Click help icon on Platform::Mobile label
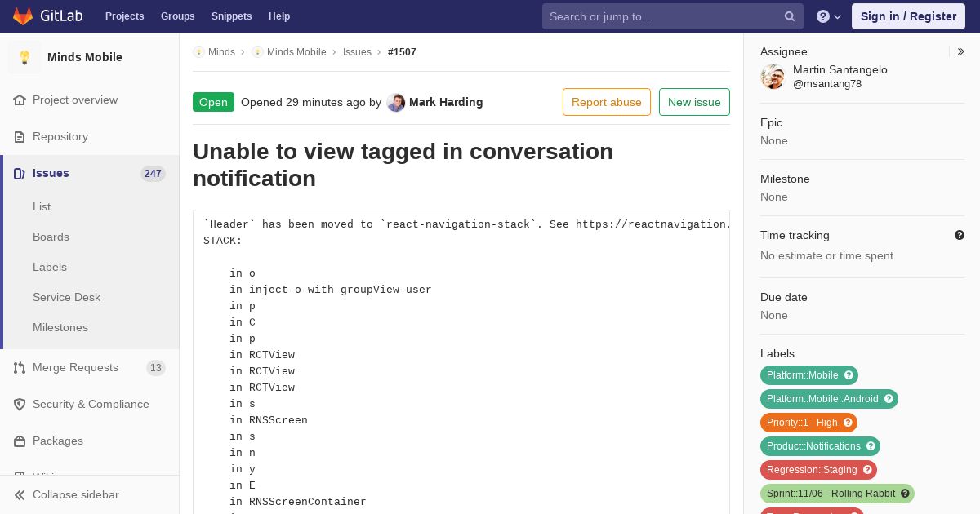The width and height of the screenshot is (980, 514). pos(849,375)
